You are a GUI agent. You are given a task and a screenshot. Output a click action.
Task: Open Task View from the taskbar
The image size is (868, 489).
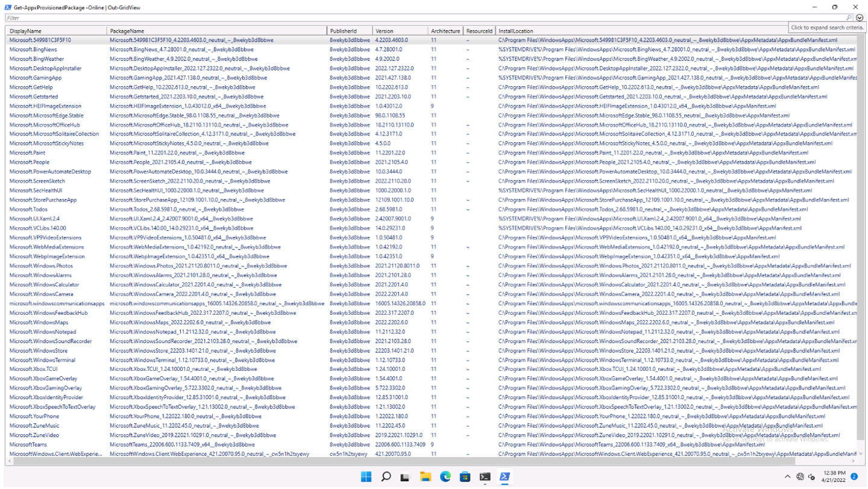pyautogui.click(x=406, y=477)
